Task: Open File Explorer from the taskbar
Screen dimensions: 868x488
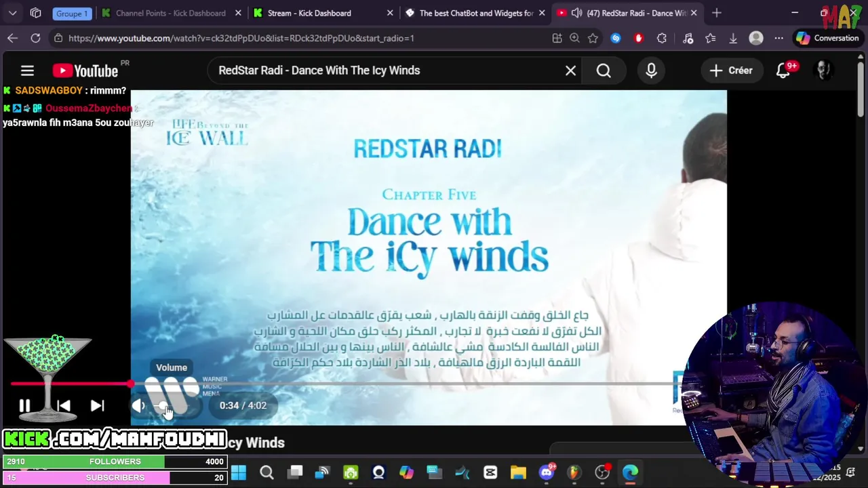Action: click(518, 472)
